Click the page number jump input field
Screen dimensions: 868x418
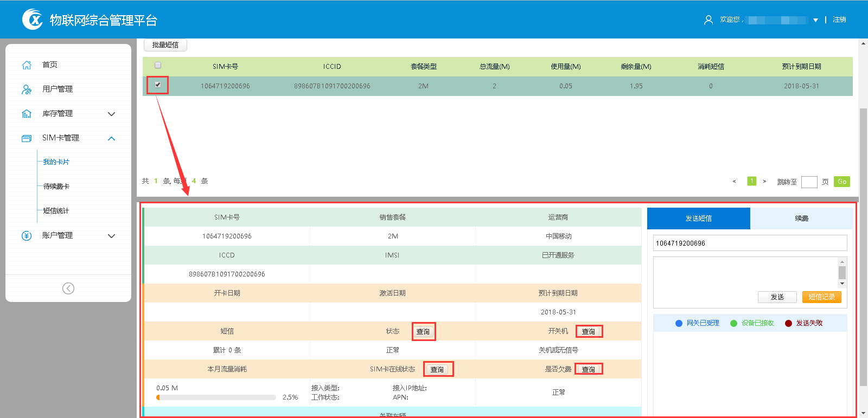coord(809,182)
